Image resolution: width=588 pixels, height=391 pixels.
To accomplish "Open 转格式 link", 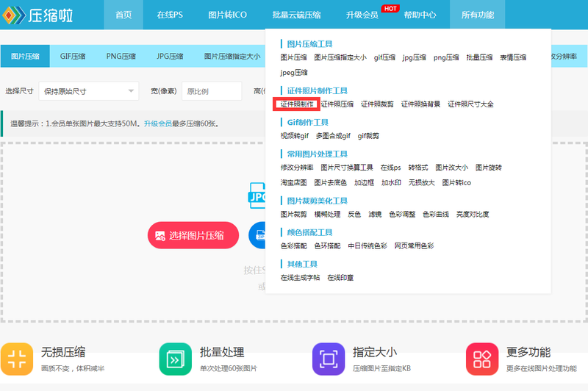I will click(418, 168).
